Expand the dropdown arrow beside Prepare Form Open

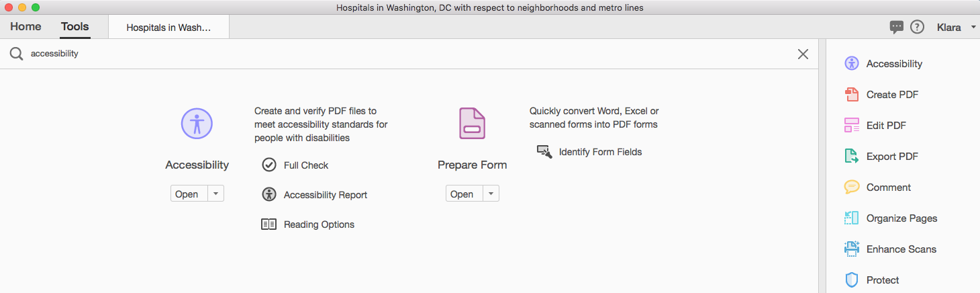click(x=491, y=194)
